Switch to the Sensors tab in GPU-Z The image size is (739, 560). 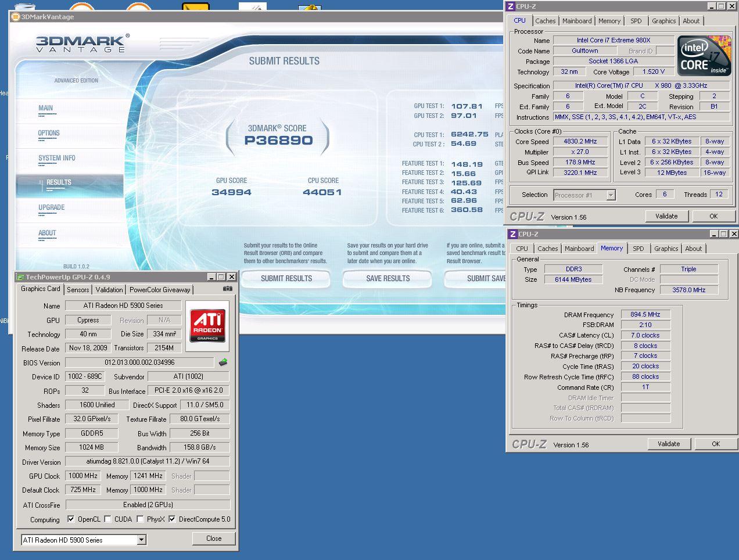78,289
